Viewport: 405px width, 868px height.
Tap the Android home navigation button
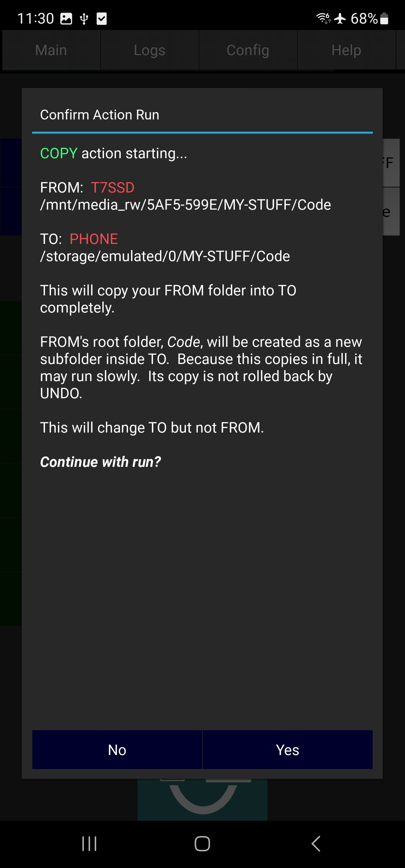click(202, 844)
